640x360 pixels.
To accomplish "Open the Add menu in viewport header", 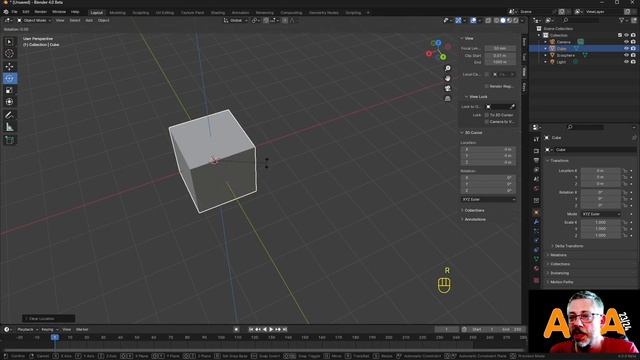I will (89, 20).
